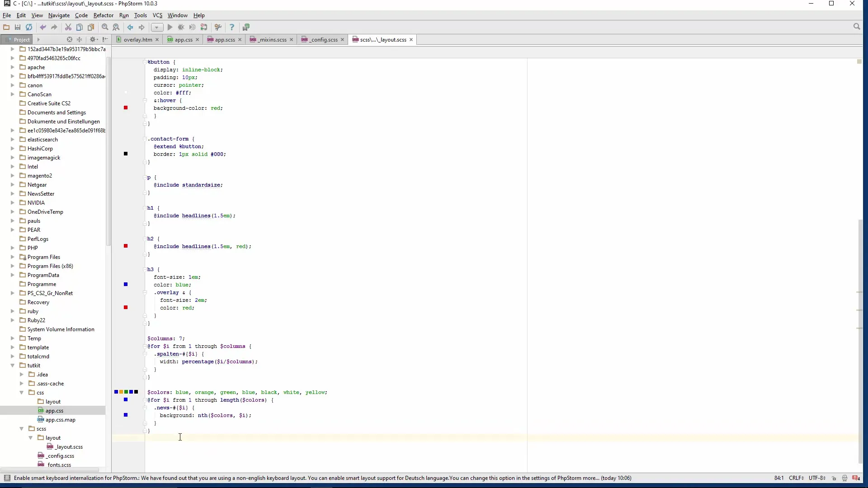868x488 pixels.
Task: Open the UTF-8 encoding selector
Action: click(x=817, y=478)
